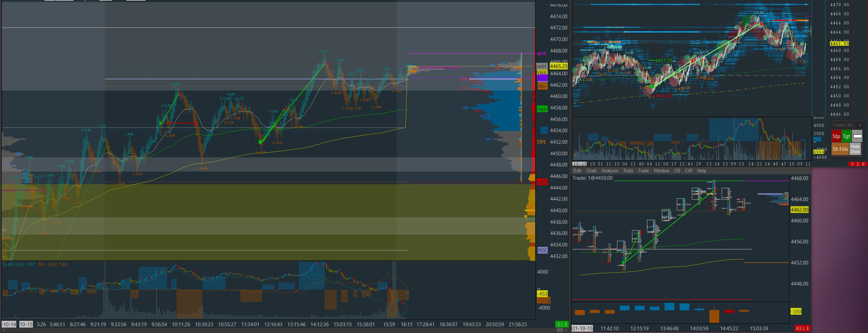
Task: Click the 50+ lots: 144 readout
Action: coord(52,265)
